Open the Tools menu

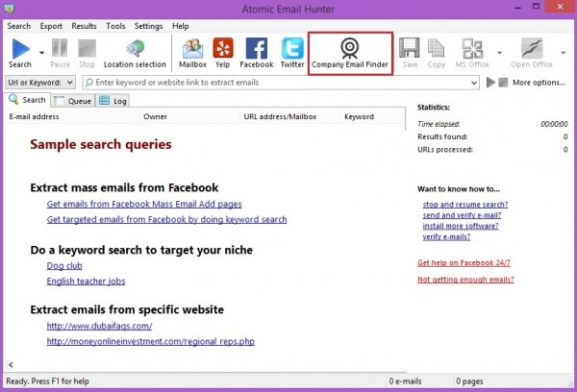tap(115, 26)
